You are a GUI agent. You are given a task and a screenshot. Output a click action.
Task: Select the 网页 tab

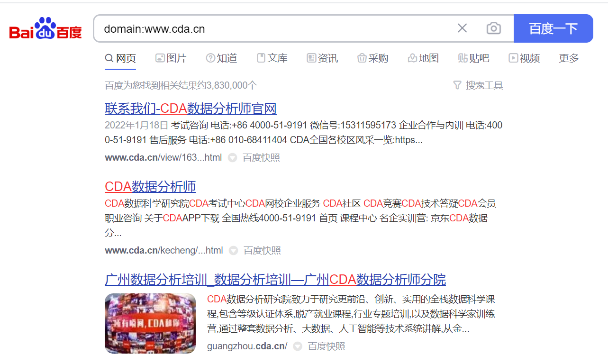(x=120, y=58)
